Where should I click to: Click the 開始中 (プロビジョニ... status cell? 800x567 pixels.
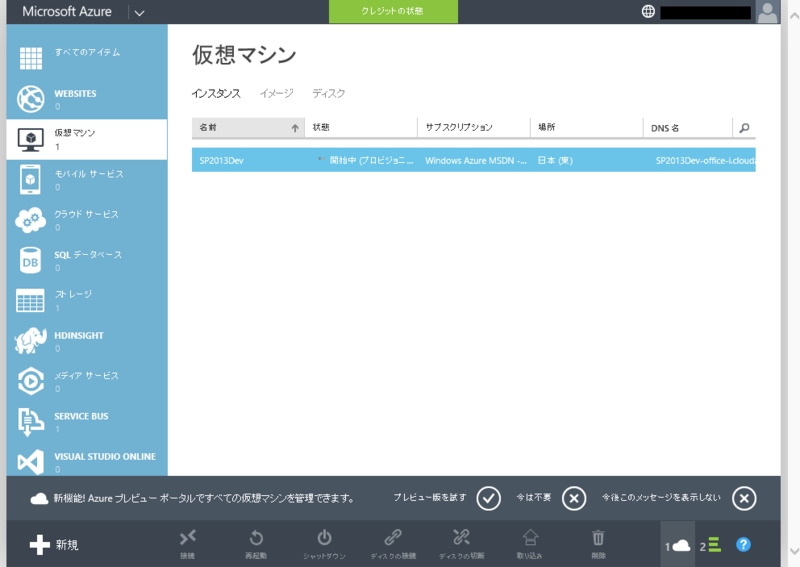pos(365,160)
